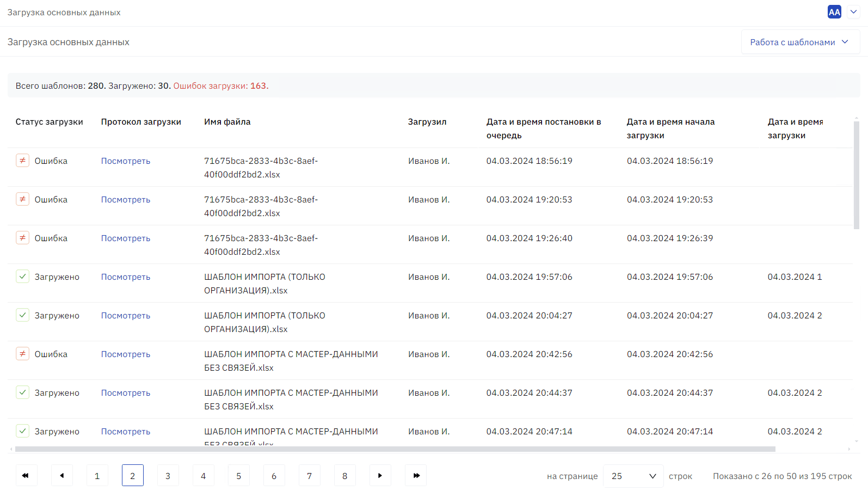
Task: Click the horizontal table scrollbar
Action: click(395, 449)
